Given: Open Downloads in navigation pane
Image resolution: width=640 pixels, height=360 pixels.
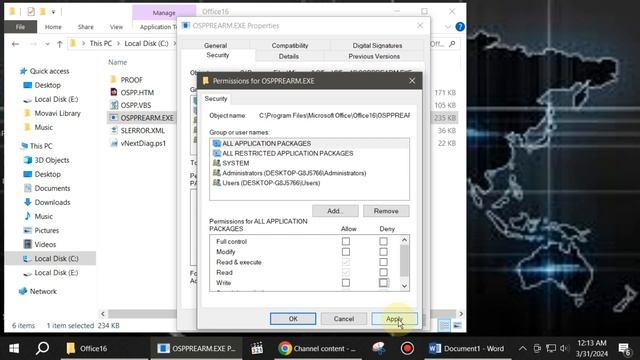Looking at the screenshot, I should click(47, 202).
